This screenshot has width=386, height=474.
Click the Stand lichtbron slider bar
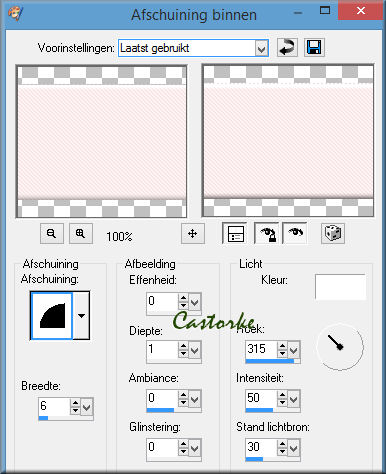pos(273,459)
